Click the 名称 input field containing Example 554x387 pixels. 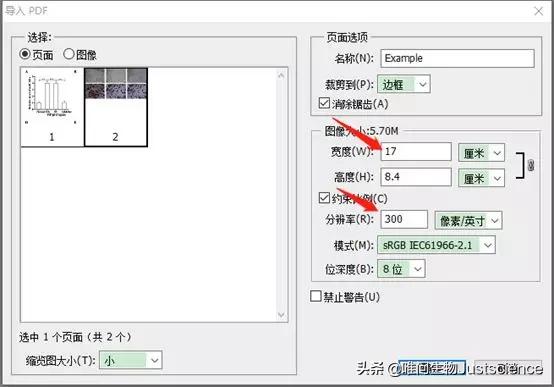point(457,58)
